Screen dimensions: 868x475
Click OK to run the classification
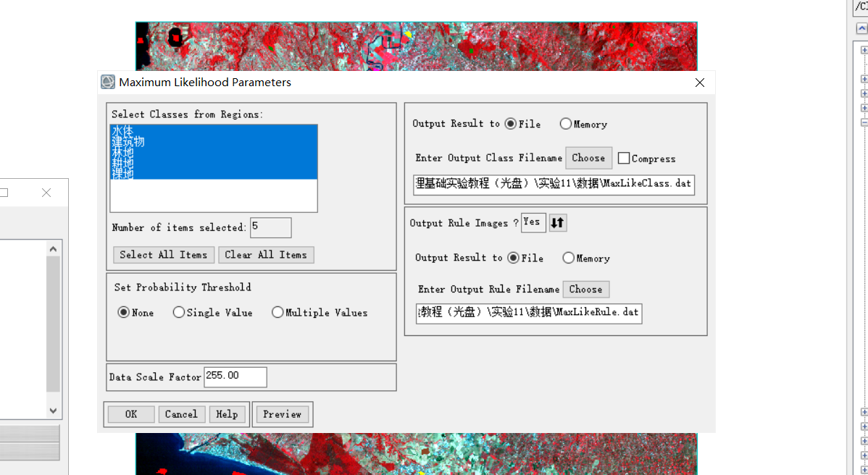(130, 414)
